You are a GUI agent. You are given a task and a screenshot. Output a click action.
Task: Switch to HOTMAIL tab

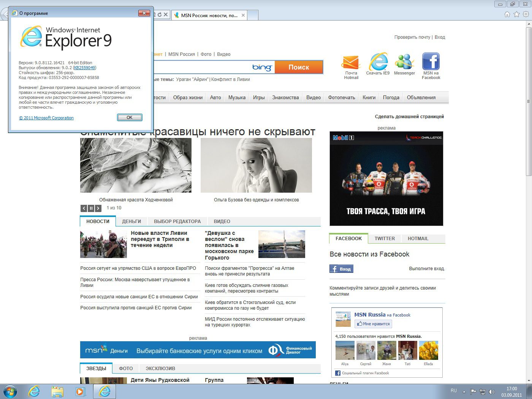coord(418,239)
